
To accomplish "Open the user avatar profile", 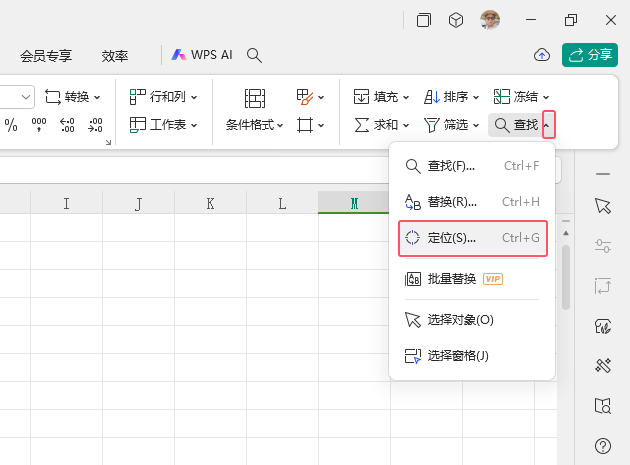I will [x=490, y=20].
